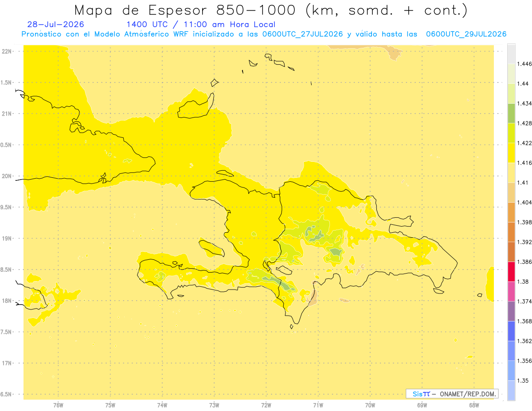Click the '68W' longitude label
This screenshot has width=532, height=411.
[x=474, y=405]
